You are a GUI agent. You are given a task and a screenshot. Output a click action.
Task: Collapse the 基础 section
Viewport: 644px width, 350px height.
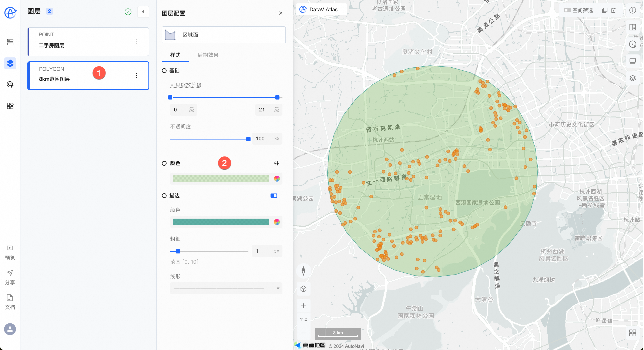[x=164, y=71]
